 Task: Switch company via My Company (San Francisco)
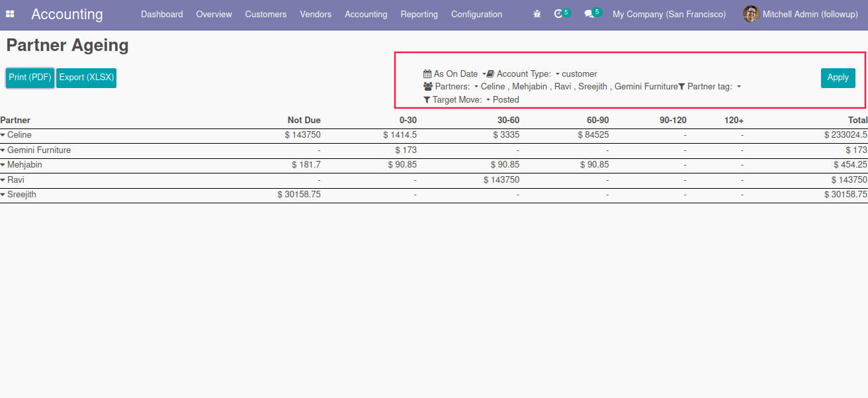[669, 14]
